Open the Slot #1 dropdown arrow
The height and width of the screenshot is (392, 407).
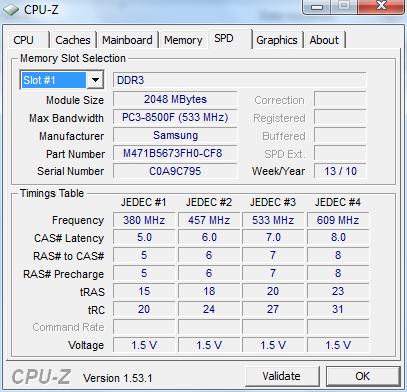point(95,80)
